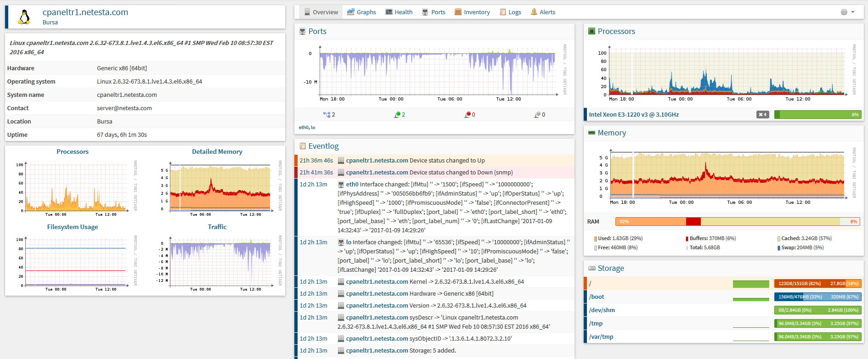The height and width of the screenshot is (359, 868).
Task: Click the Intel Xeon E3-1220 v3 processor link
Action: tap(634, 114)
